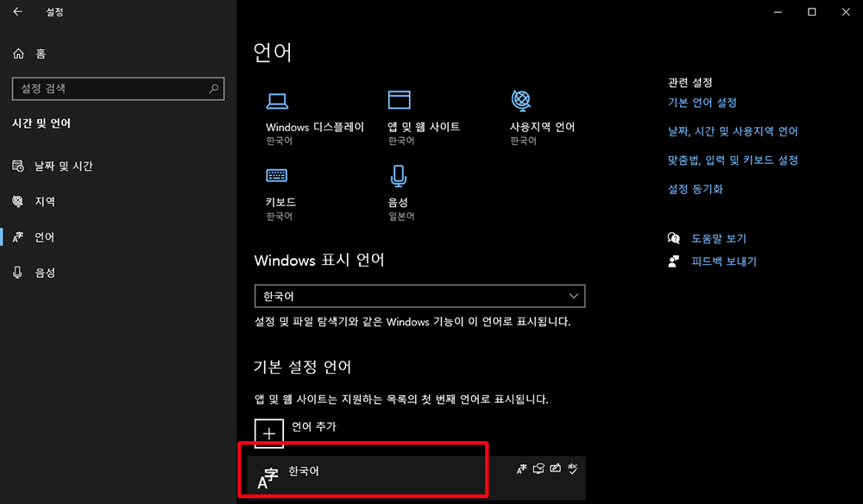This screenshot has height=504, width=863.
Task: Click the 홈 house icon
Action: point(18,54)
